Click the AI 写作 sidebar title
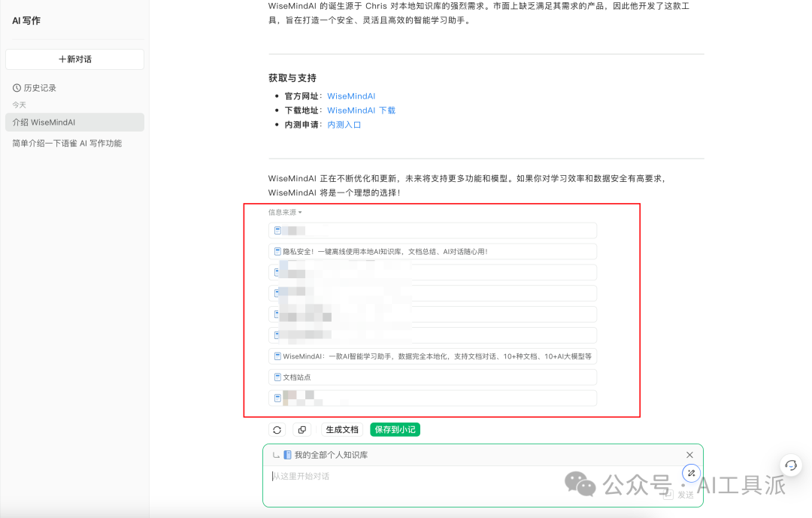The image size is (812, 518). (26, 21)
